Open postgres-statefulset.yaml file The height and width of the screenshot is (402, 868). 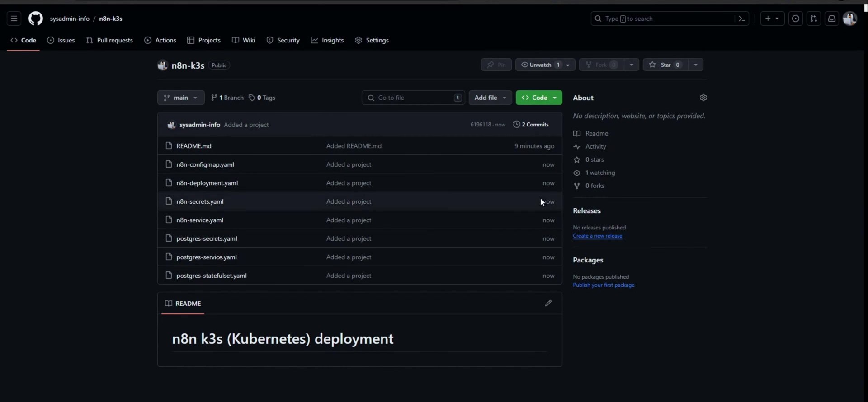(x=212, y=276)
